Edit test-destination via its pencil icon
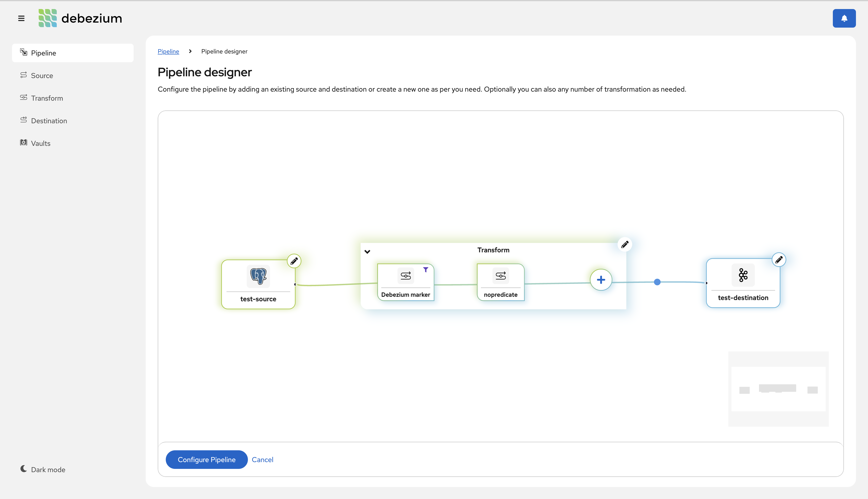Image resolution: width=868 pixels, height=499 pixels. coord(779,260)
